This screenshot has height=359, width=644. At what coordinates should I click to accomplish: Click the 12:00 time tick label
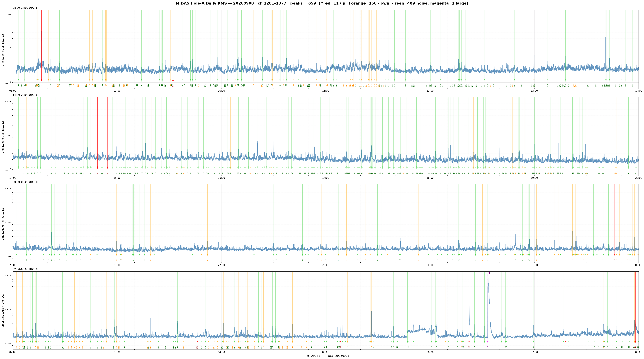pyautogui.click(x=430, y=91)
